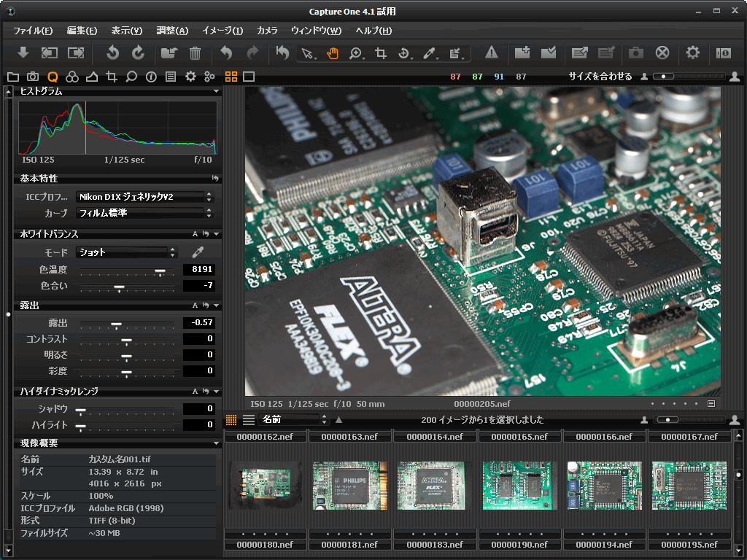The image size is (747, 560).
Task: Toggle auto white balance A button
Action: click(195, 234)
